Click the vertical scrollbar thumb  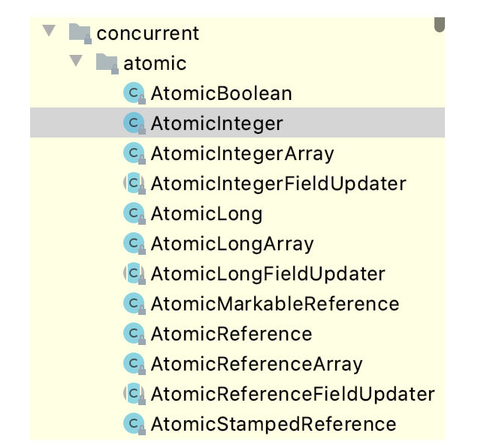[440, 24]
